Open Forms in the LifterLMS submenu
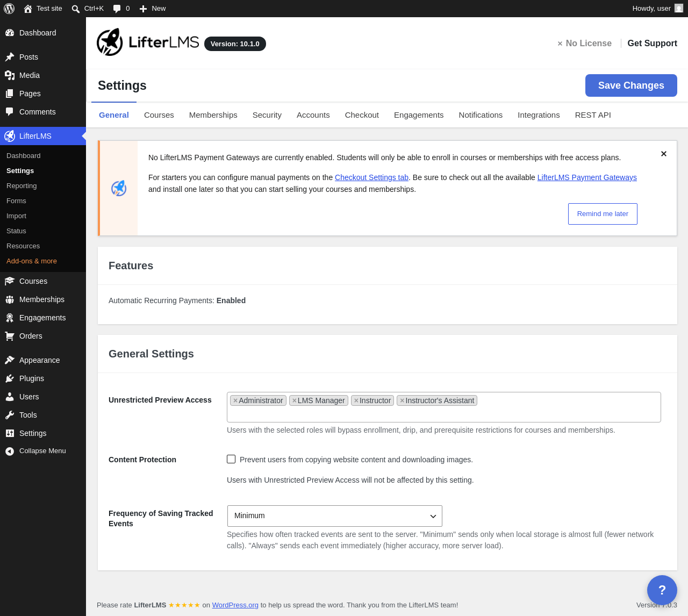 16,201
